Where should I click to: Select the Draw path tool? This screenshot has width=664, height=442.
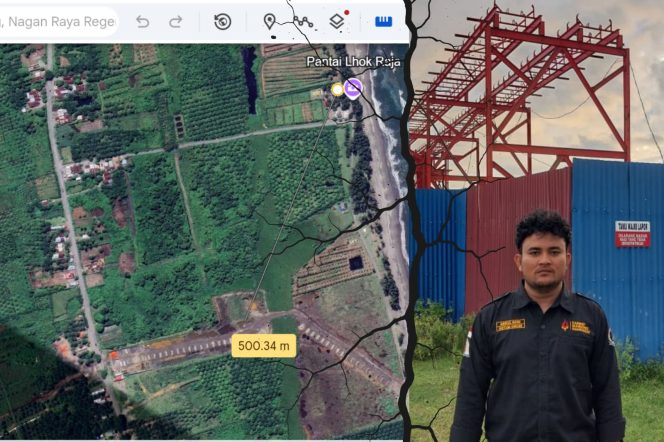[303, 21]
